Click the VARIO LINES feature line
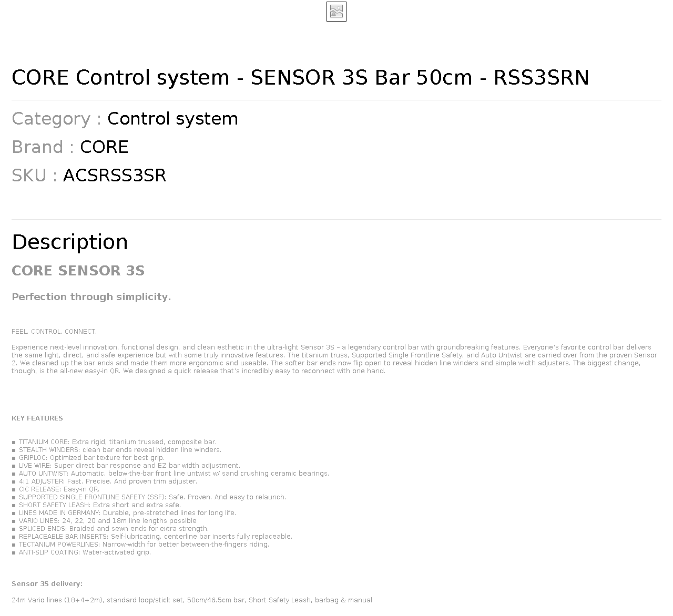The width and height of the screenshot is (673, 616). [104, 521]
